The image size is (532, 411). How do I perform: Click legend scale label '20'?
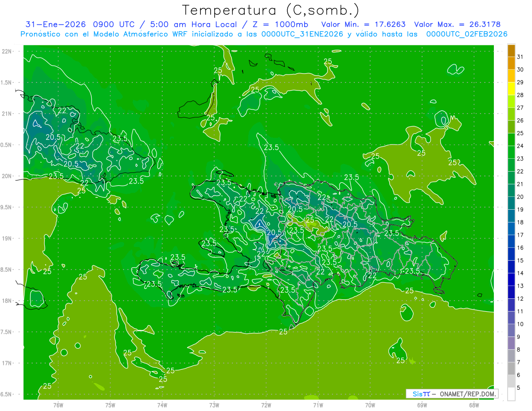tap(520, 197)
